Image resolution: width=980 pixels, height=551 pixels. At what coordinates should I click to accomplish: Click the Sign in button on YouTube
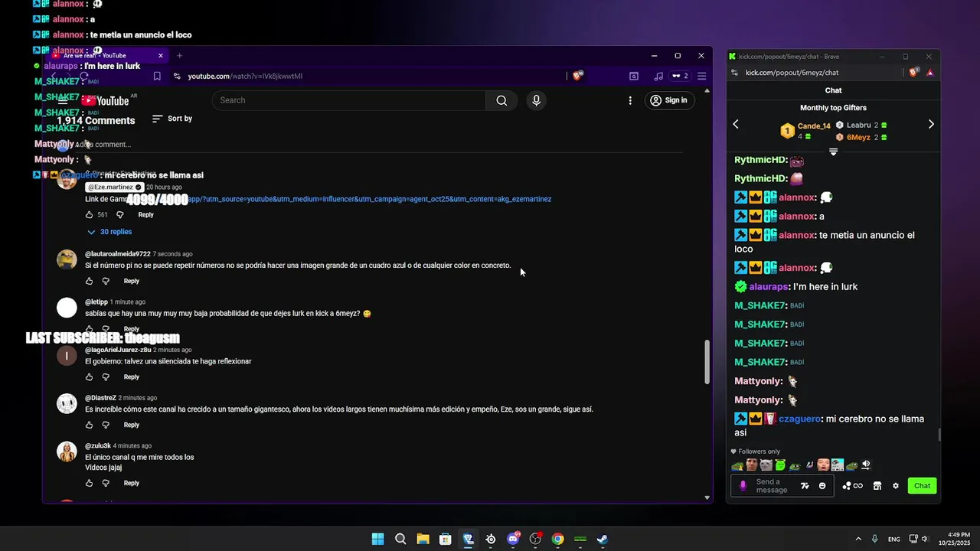click(668, 100)
